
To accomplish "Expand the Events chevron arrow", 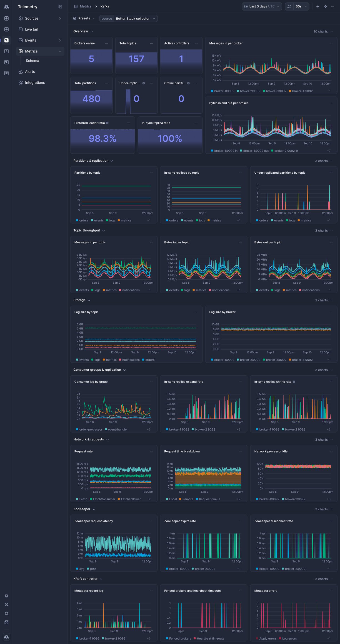I will (60, 40).
